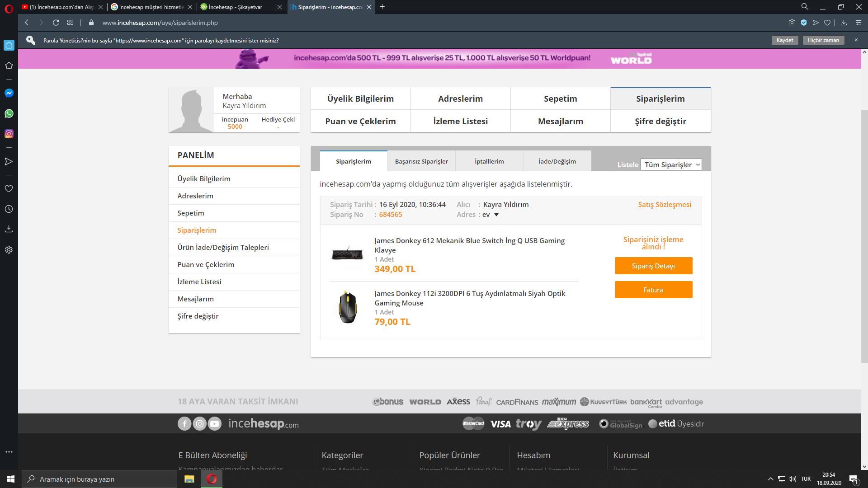This screenshot has width=868, height=488.
Task: Open sidebar settings gear icon
Action: [x=9, y=249]
